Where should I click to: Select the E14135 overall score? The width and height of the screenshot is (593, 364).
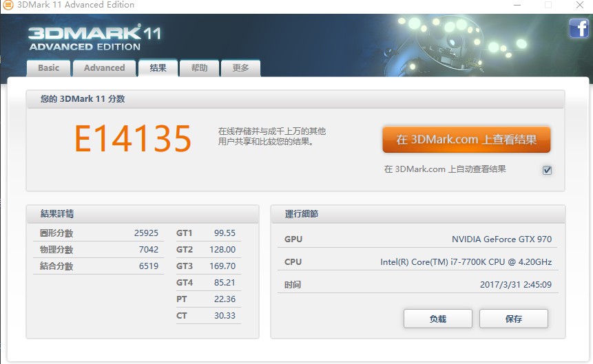(133, 139)
